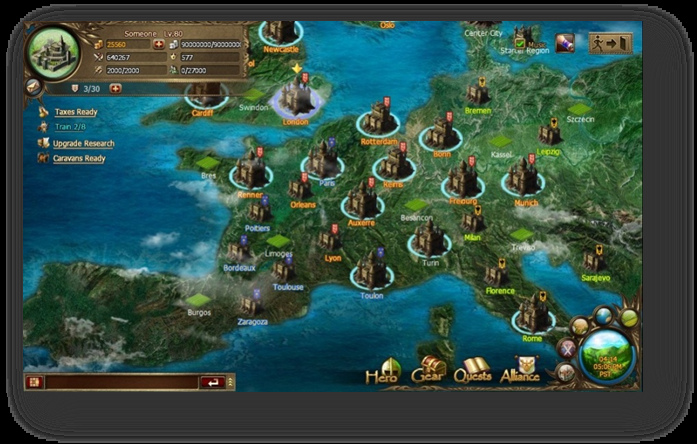Click the scroll item icon near Music
This screenshot has width=697, height=444.
tap(565, 44)
